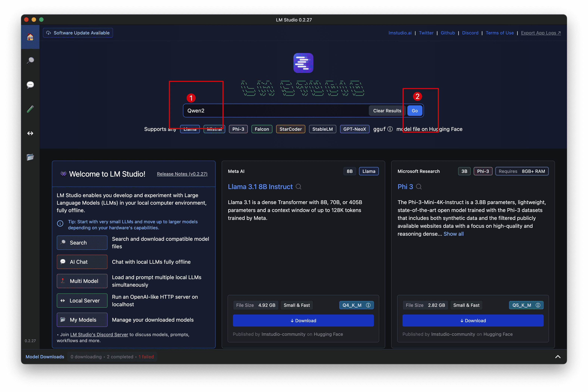
Task: Click Small & Fast tag on Llama card
Action: click(296, 305)
